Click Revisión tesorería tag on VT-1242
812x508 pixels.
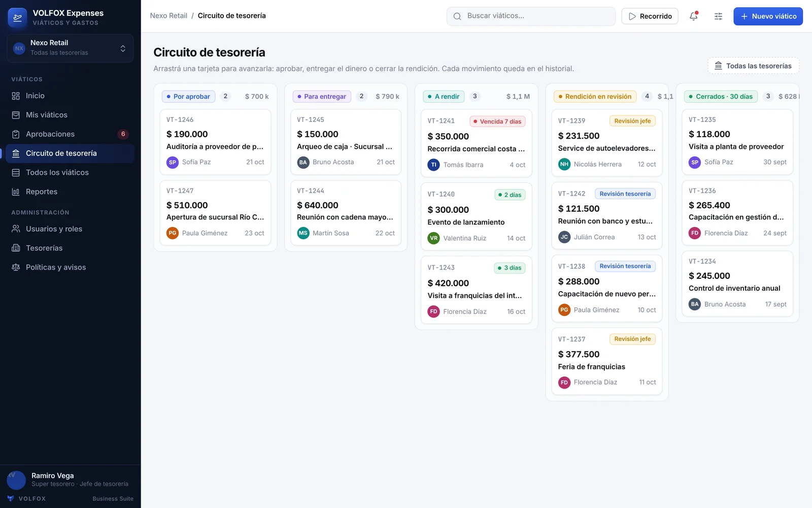[625, 194]
